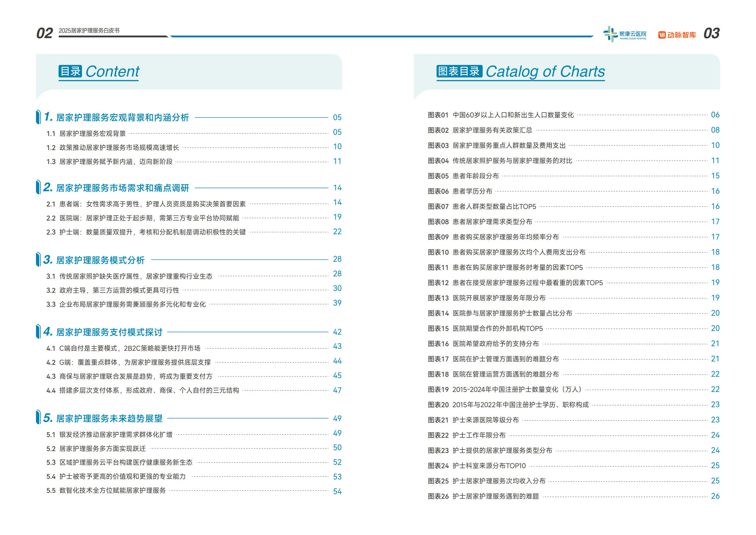The image size is (756, 535).
Task: Click header title 2025居家护理服务白皮书
Action: (89, 31)
